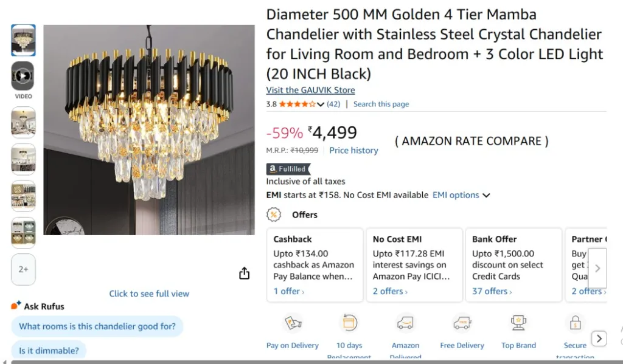Click the Top Brand trophy icon
Screen dimensions: 623x364
pyautogui.click(x=518, y=323)
